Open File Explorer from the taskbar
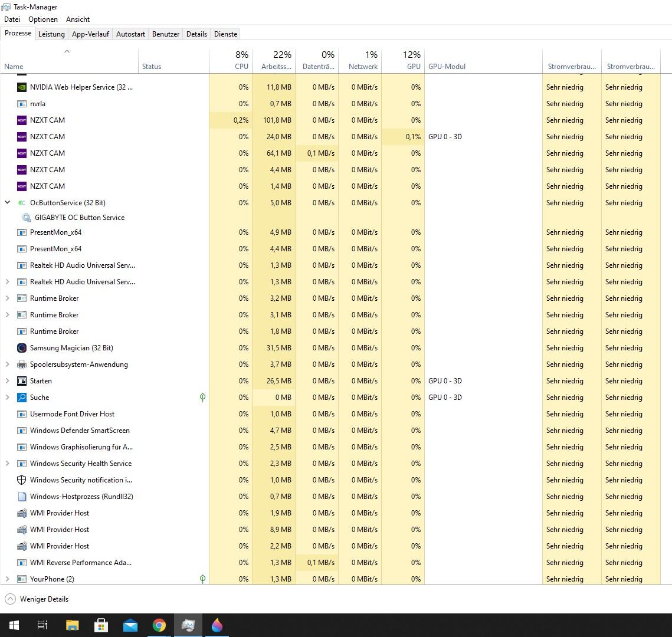The height and width of the screenshot is (637, 672). (x=73, y=625)
